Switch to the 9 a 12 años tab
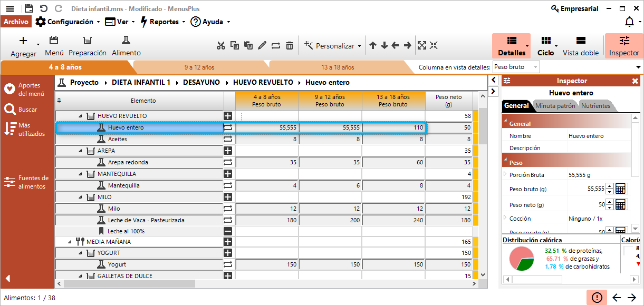The width and height of the screenshot is (644, 306). [x=199, y=67]
